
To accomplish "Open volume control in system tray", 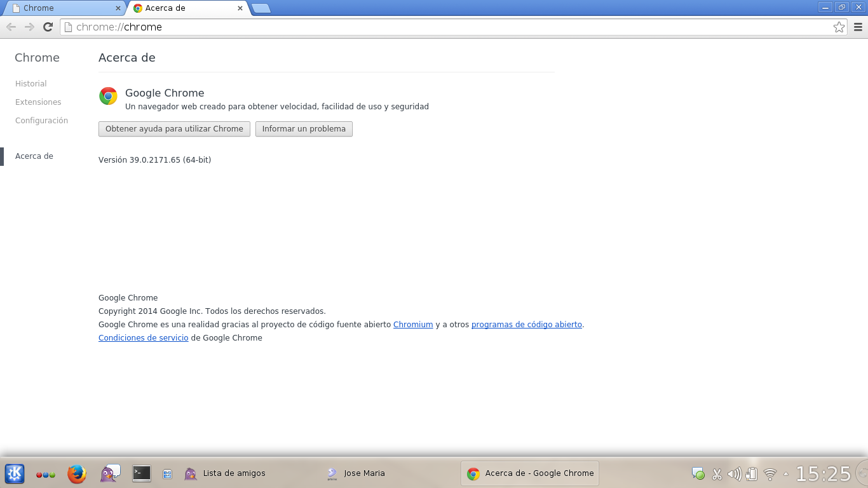I will [x=735, y=474].
